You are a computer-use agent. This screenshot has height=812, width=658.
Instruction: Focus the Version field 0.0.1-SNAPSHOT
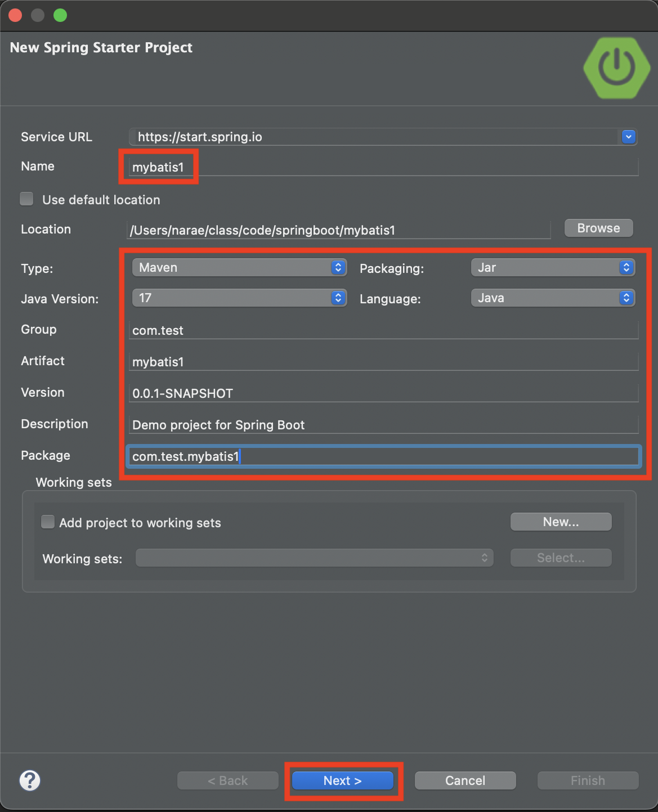pyautogui.click(x=383, y=393)
